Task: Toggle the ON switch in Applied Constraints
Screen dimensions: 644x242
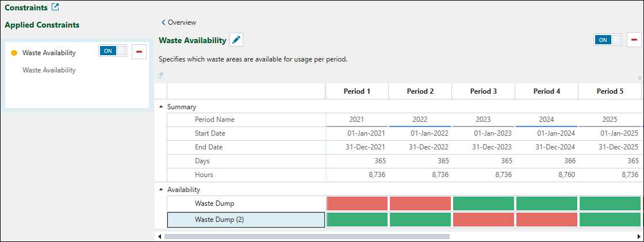Action: point(112,51)
